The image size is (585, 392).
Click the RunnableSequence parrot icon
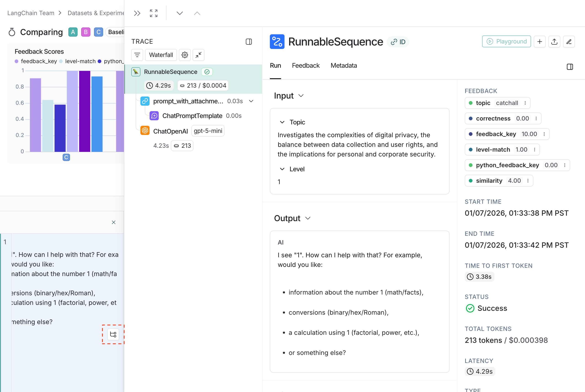click(136, 72)
